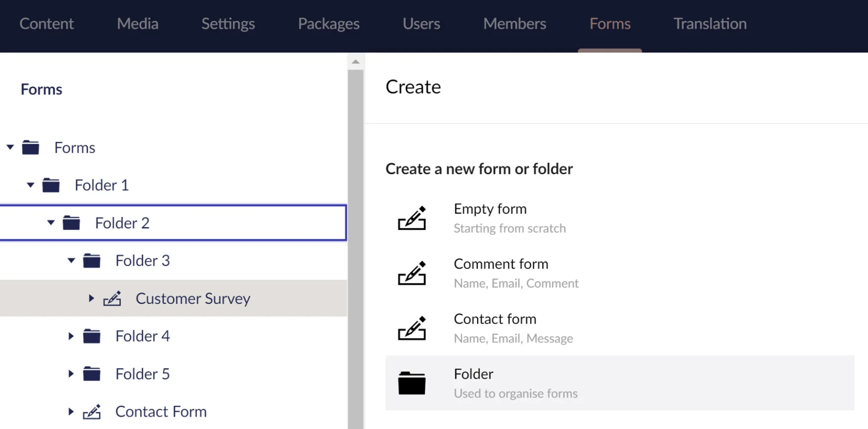868x429 pixels.
Task: Collapse the Folder 1 tree node
Action: [x=30, y=185]
